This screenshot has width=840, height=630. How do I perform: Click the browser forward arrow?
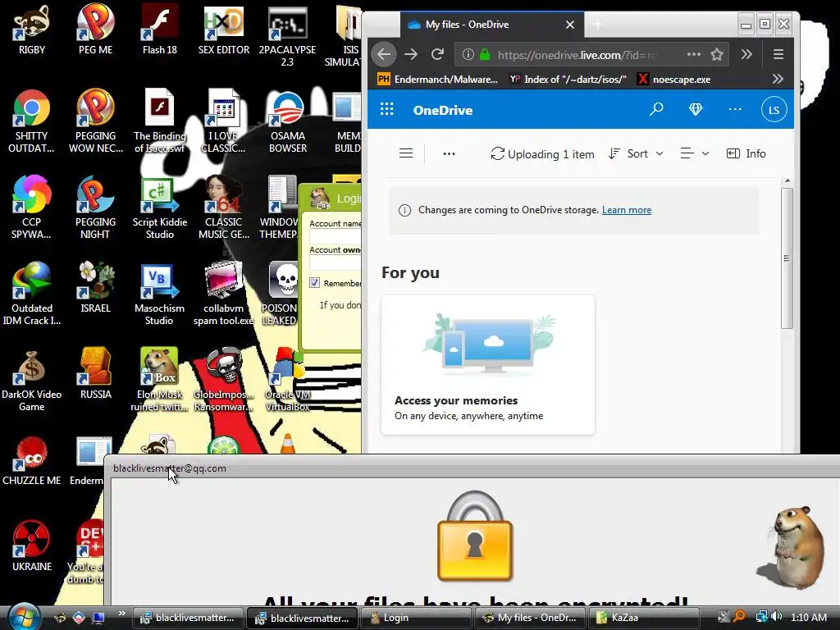pyautogui.click(x=411, y=54)
